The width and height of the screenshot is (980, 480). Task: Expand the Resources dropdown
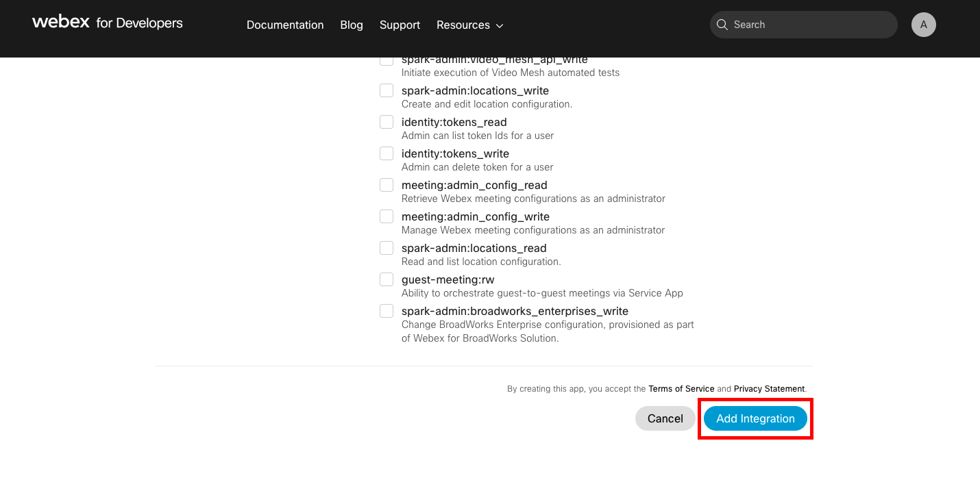(469, 25)
